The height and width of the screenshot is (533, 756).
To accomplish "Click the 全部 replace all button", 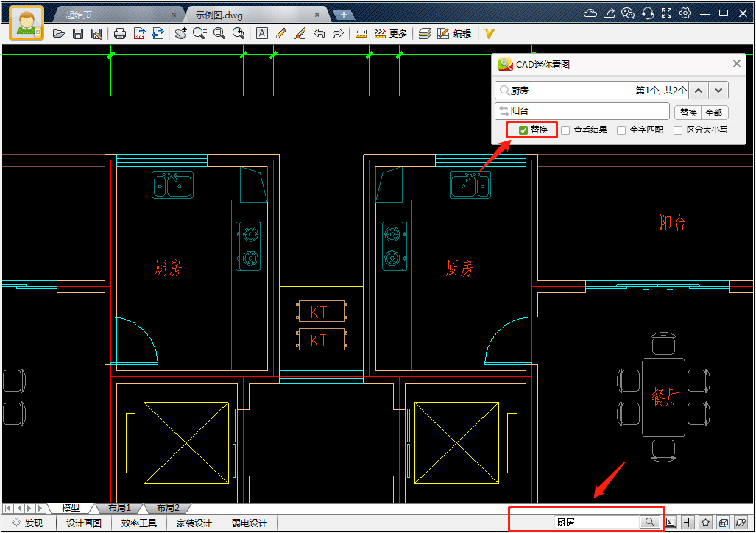I will tap(714, 113).
